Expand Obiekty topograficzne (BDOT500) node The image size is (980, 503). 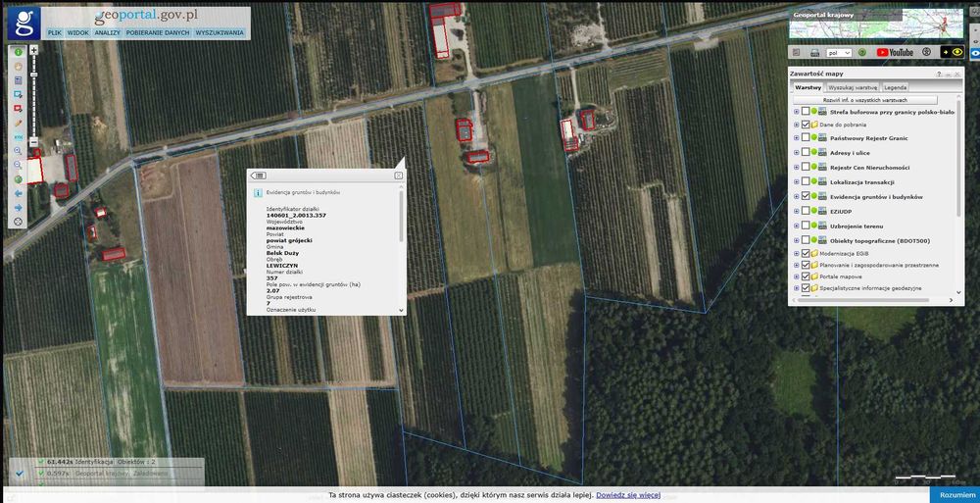click(796, 240)
